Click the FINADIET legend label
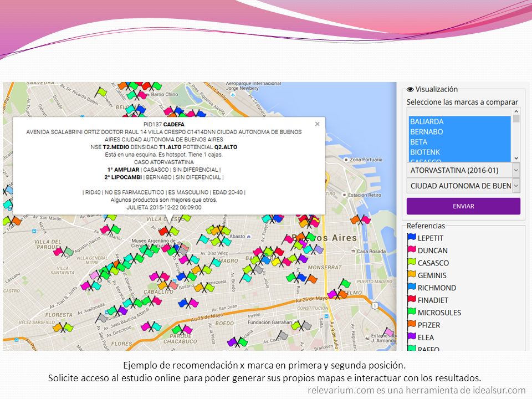Viewport: 532px width, 399px height. [433, 300]
